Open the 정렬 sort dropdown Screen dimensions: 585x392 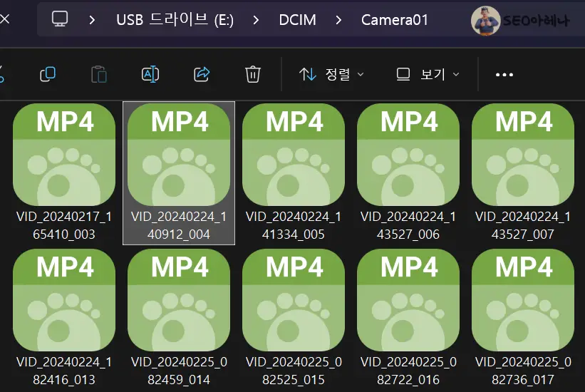(331, 74)
